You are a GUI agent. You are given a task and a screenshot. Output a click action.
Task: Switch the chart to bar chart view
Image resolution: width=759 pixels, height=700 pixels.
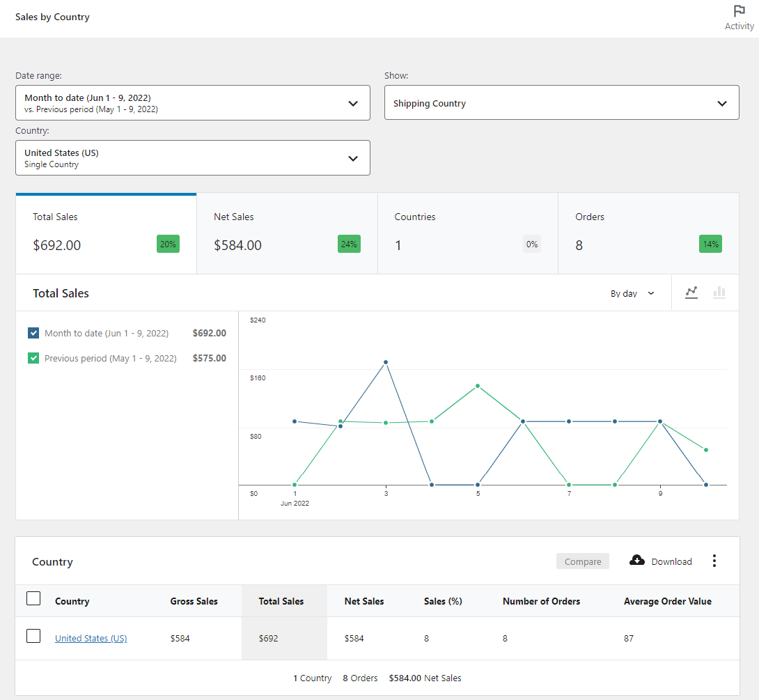(x=719, y=293)
